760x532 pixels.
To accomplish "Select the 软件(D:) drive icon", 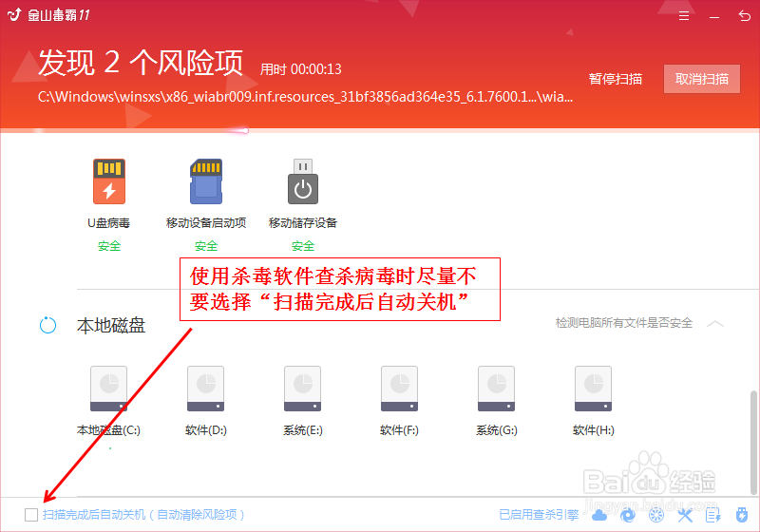I will click(x=205, y=389).
